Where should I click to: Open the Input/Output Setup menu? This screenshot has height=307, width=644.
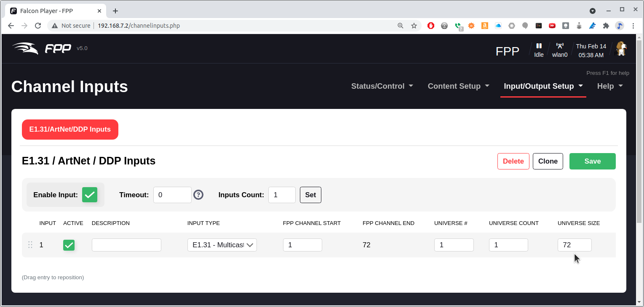pyautogui.click(x=543, y=86)
